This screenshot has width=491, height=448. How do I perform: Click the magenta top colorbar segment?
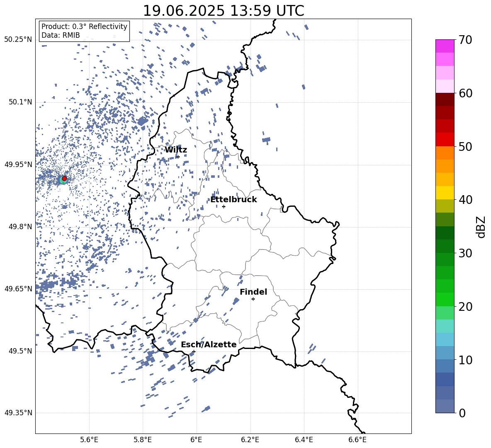pos(445,46)
